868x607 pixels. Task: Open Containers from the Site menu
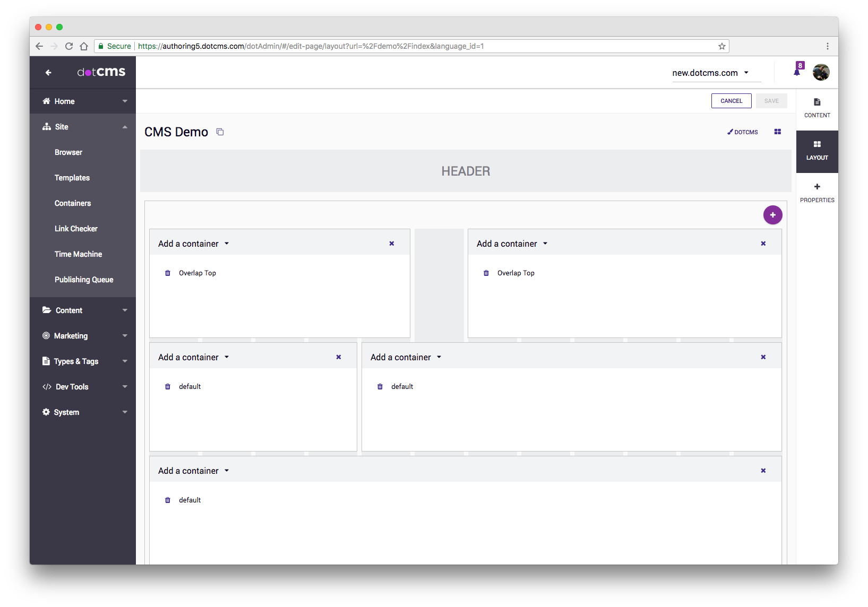tap(72, 203)
